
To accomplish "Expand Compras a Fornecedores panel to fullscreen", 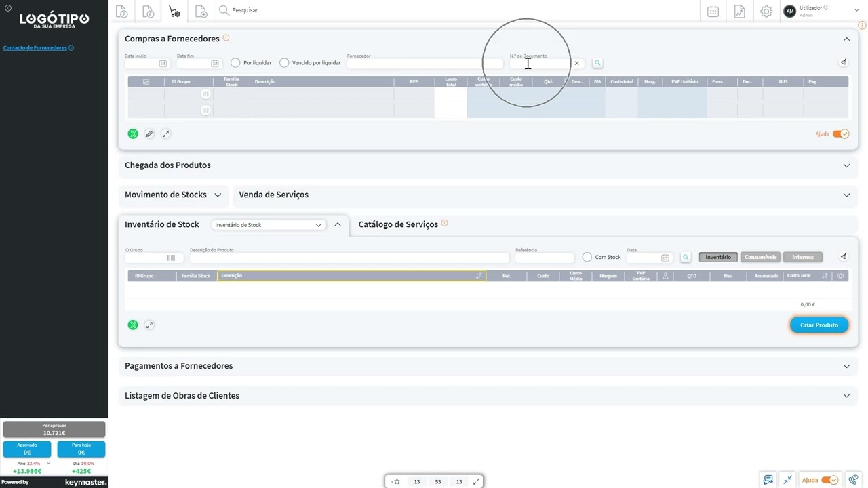I will [x=165, y=134].
